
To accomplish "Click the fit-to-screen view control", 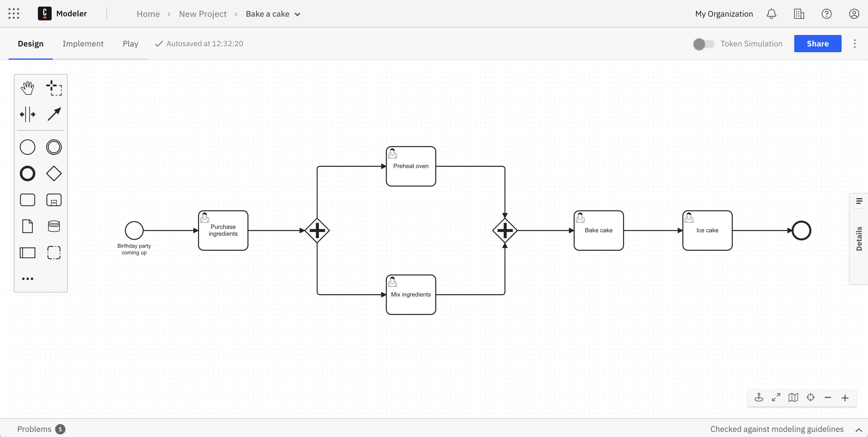I will pos(776,397).
